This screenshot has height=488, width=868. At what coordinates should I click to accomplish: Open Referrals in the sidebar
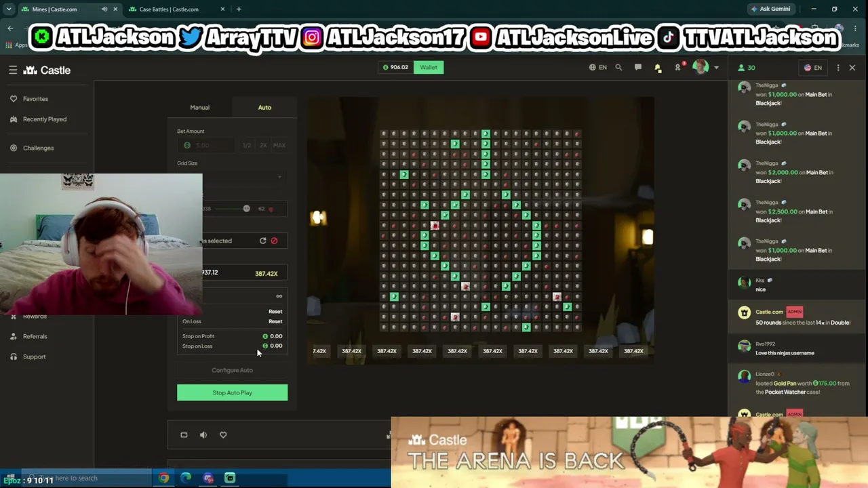[35, 336]
